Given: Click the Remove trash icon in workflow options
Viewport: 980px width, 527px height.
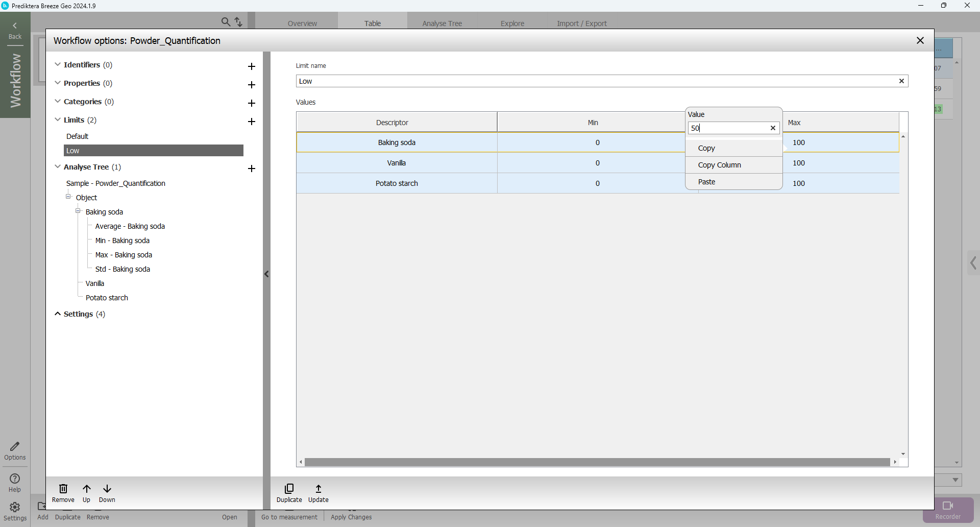Looking at the screenshot, I should (x=63, y=489).
